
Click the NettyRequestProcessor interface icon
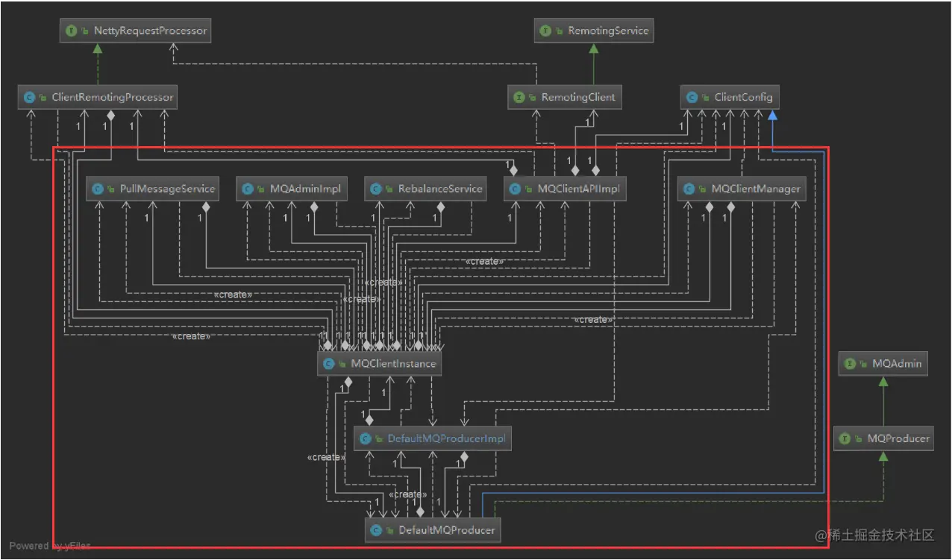point(72,31)
